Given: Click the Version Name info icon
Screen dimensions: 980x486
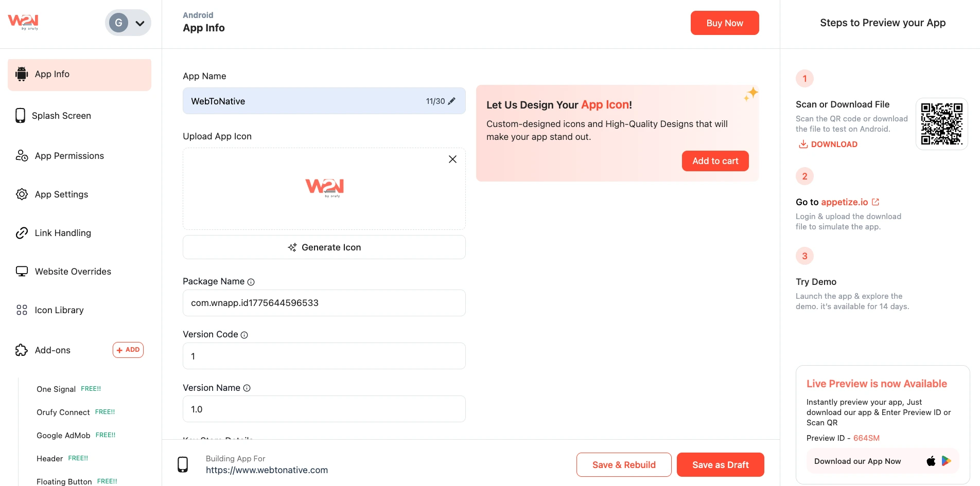Looking at the screenshot, I should coord(247,388).
